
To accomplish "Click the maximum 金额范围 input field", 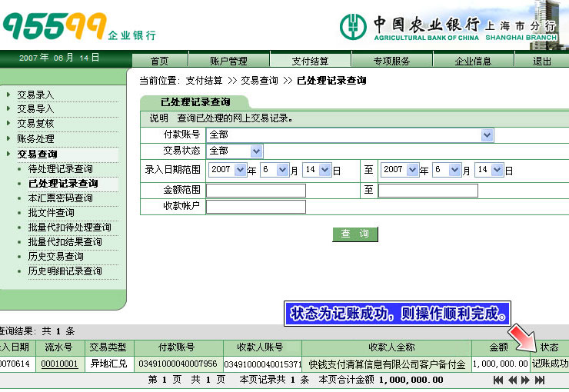I will 428,191.
